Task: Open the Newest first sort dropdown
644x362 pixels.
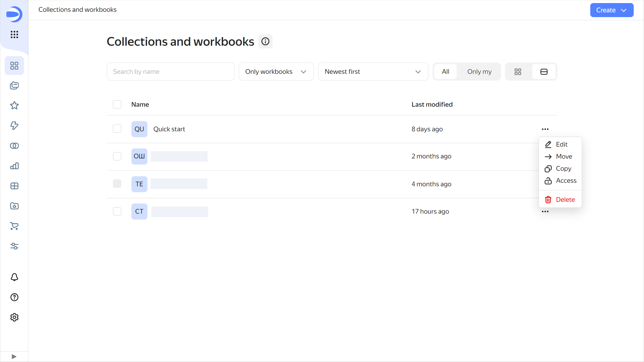Action: click(373, 72)
